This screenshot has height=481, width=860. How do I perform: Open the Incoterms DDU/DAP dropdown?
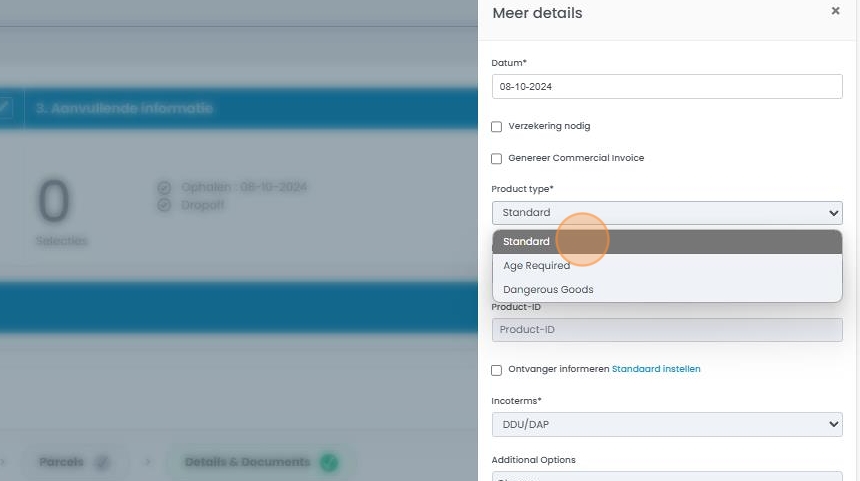pos(667,425)
